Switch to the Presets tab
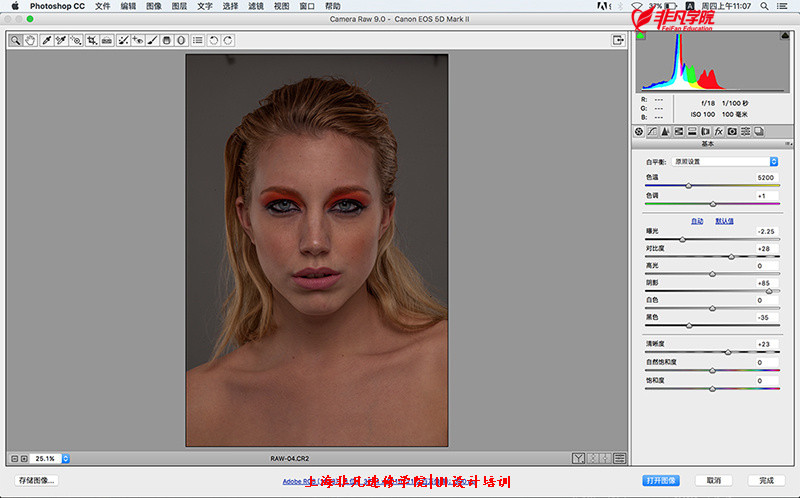This screenshot has width=800, height=498. [x=745, y=132]
